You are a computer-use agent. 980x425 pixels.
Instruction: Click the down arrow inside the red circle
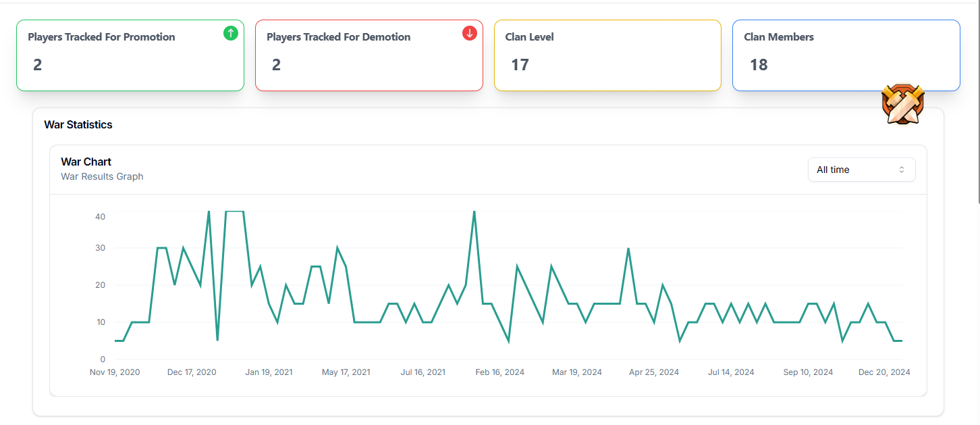tap(469, 32)
